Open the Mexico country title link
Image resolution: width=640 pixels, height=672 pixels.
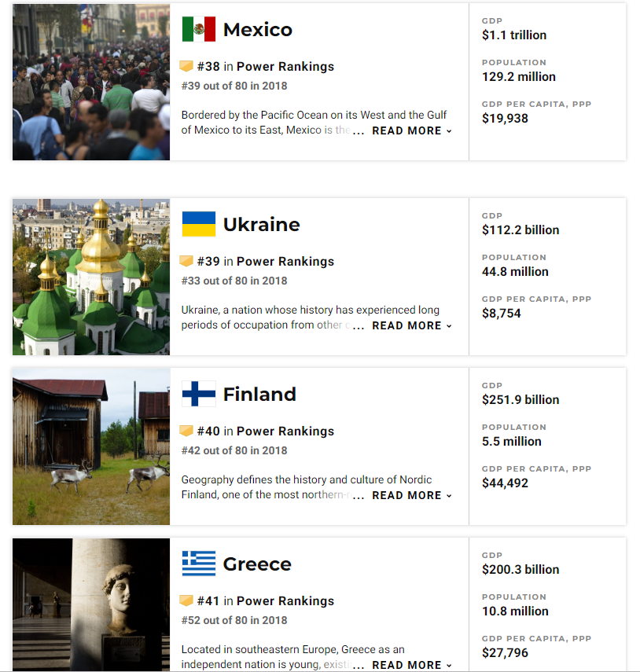coord(258,30)
